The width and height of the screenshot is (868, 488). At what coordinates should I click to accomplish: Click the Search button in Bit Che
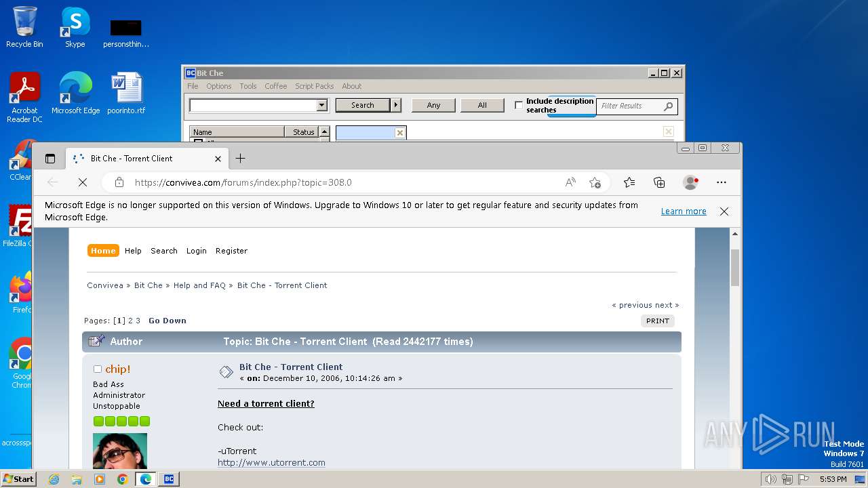[362, 105]
